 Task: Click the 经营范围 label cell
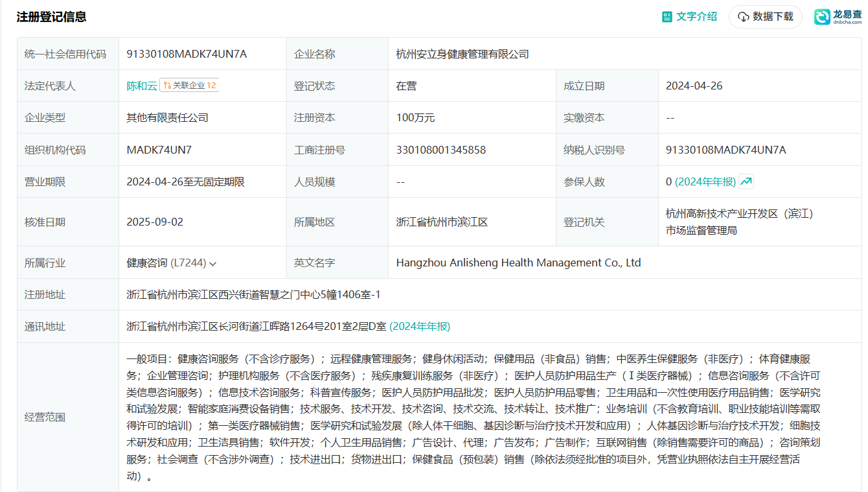(68, 417)
